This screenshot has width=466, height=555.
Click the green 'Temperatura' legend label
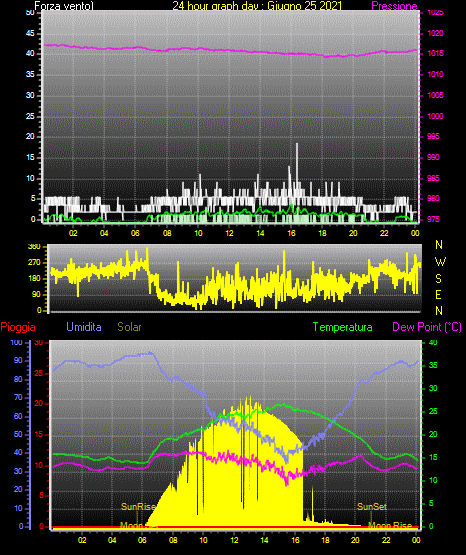(x=343, y=327)
